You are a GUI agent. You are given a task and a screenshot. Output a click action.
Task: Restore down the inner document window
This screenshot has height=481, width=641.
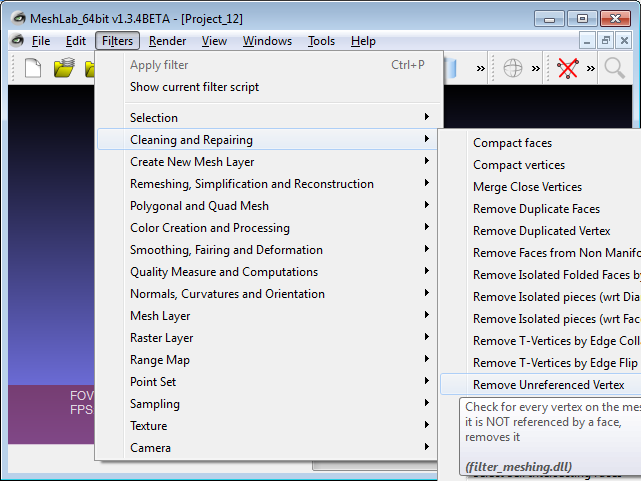pyautogui.click(x=605, y=41)
